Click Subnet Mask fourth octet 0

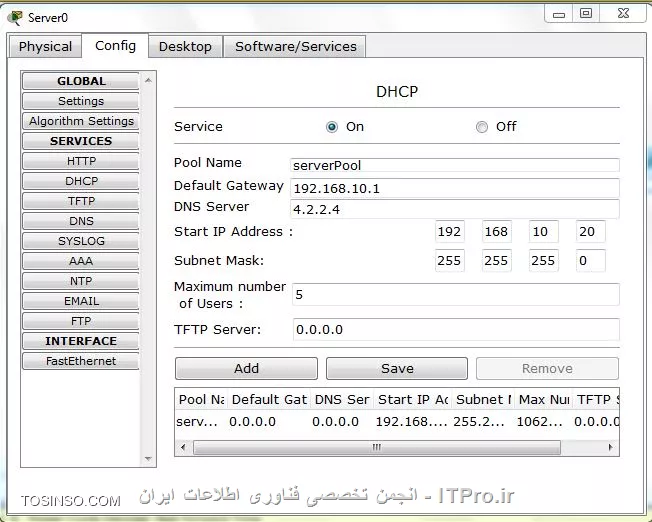pyautogui.click(x=590, y=260)
